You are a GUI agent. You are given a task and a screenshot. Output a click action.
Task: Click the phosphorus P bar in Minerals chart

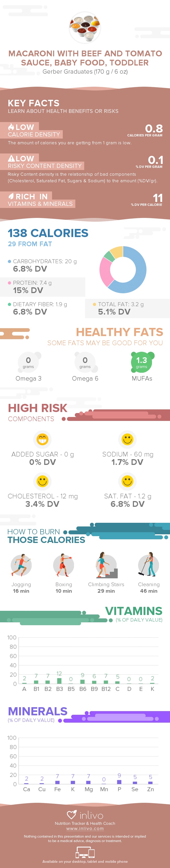[x=119, y=782]
